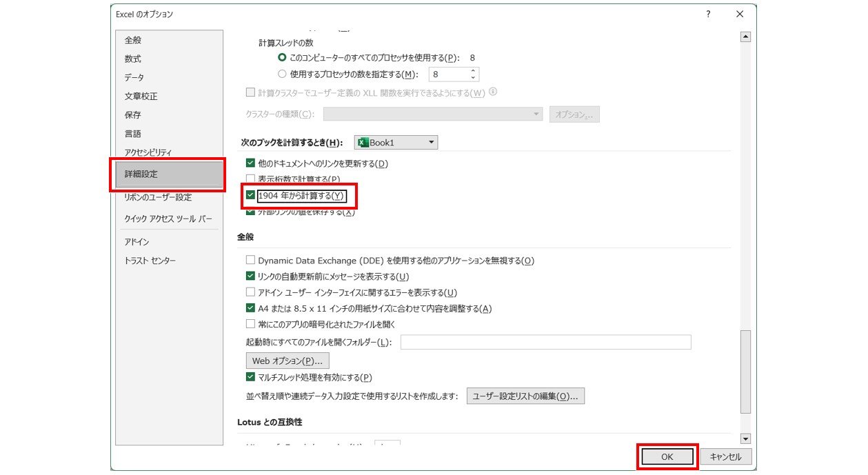The height and width of the screenshot is (475, 868).
Task: Close the Excel のオプション dialog
Action: 740,14
